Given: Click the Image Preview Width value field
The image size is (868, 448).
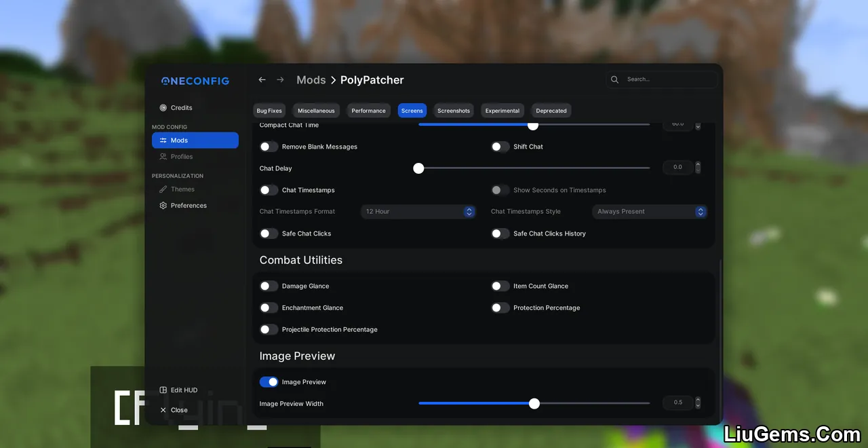Looking at the screenshot, I should 678,403.
